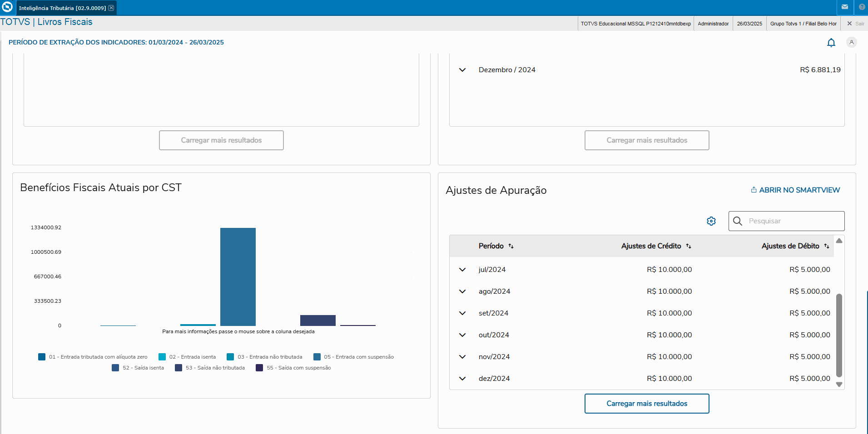Click the dark navy bar in the CST chart

click(x=318, y=321)
